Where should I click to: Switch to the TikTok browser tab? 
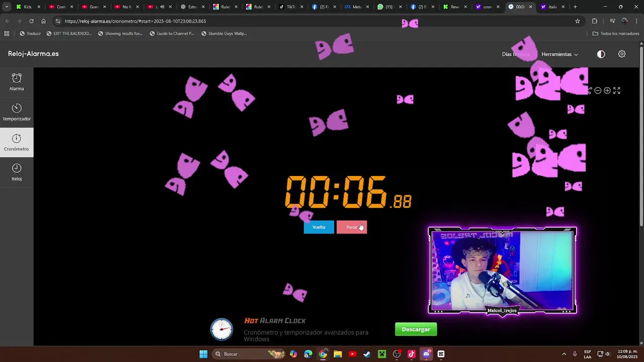[x=291, y=7]
